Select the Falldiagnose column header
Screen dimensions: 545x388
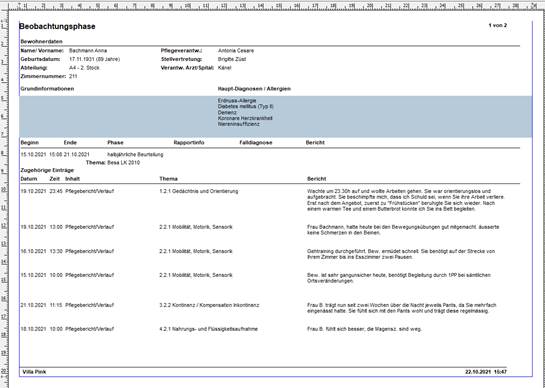256,143
